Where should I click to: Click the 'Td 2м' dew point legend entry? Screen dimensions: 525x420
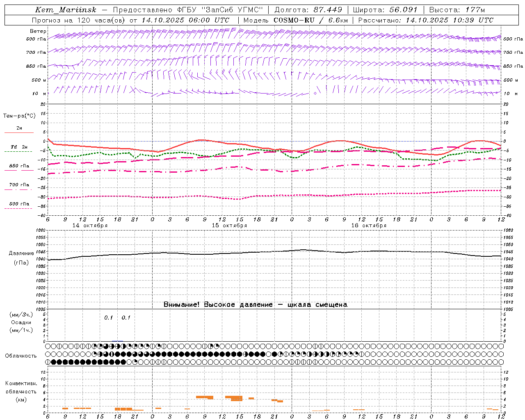click(19, 147)
